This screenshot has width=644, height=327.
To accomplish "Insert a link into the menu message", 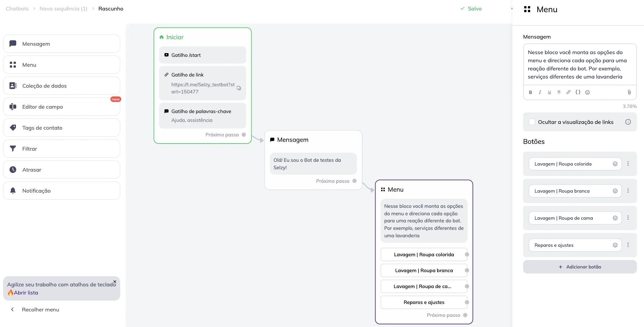I will pos(568,92).
